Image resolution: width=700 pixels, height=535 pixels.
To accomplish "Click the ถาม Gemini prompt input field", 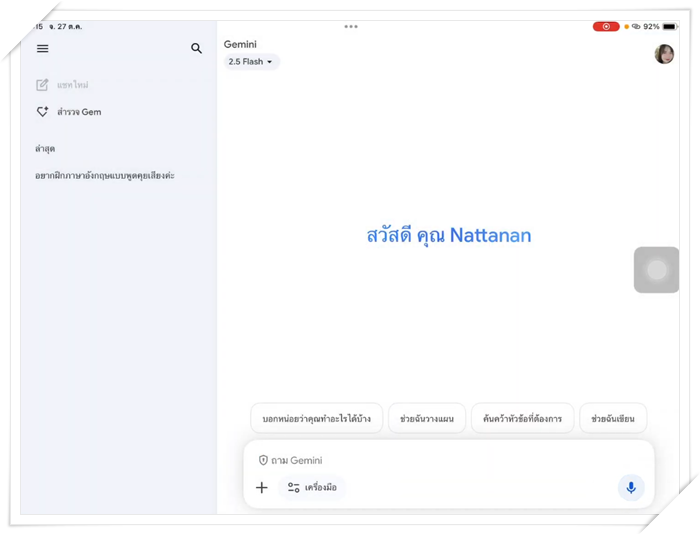I will (440, 461).
